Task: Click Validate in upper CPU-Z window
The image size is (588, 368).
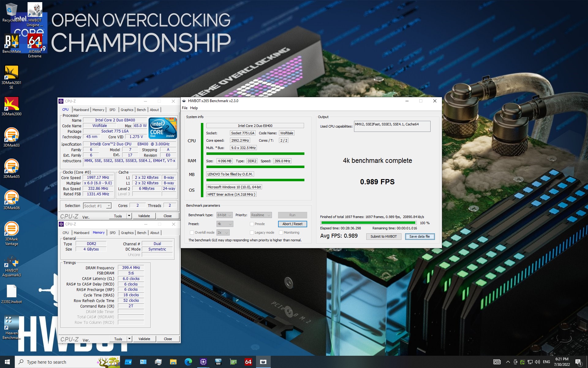Action: [x=144, y=216]
